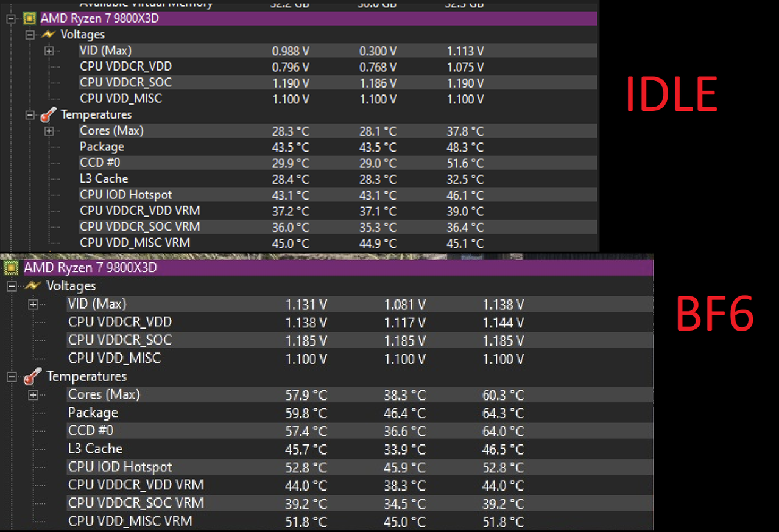Select the CPU VDD_MISC label in the BF6 panel

pyautogui.click(x=115, y=359)
